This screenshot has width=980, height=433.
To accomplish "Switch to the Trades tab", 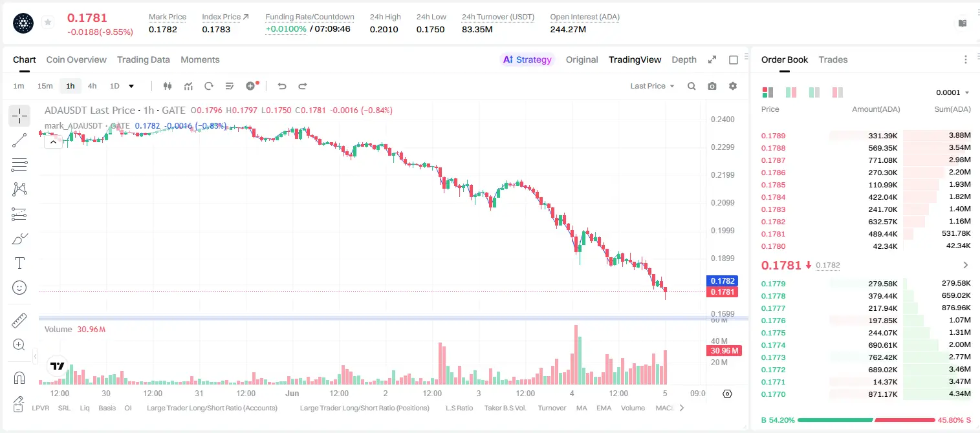I will pyautogui.click(x=833, y=59).
